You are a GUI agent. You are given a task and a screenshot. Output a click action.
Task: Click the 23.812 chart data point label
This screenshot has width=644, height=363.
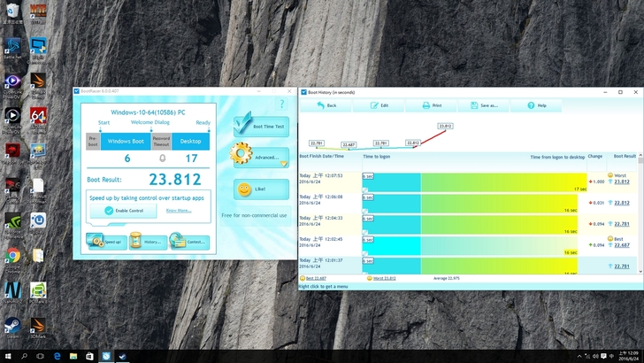[445, 127]
